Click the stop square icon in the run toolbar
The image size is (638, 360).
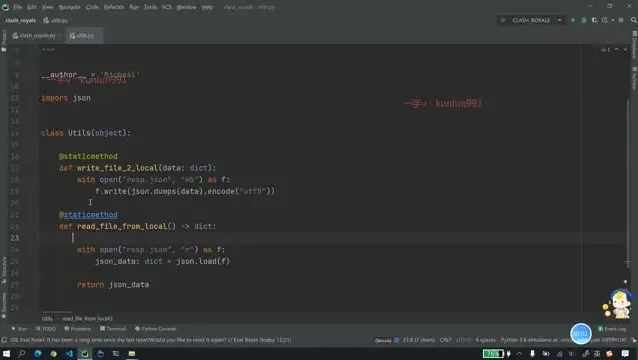coord(621,20)
